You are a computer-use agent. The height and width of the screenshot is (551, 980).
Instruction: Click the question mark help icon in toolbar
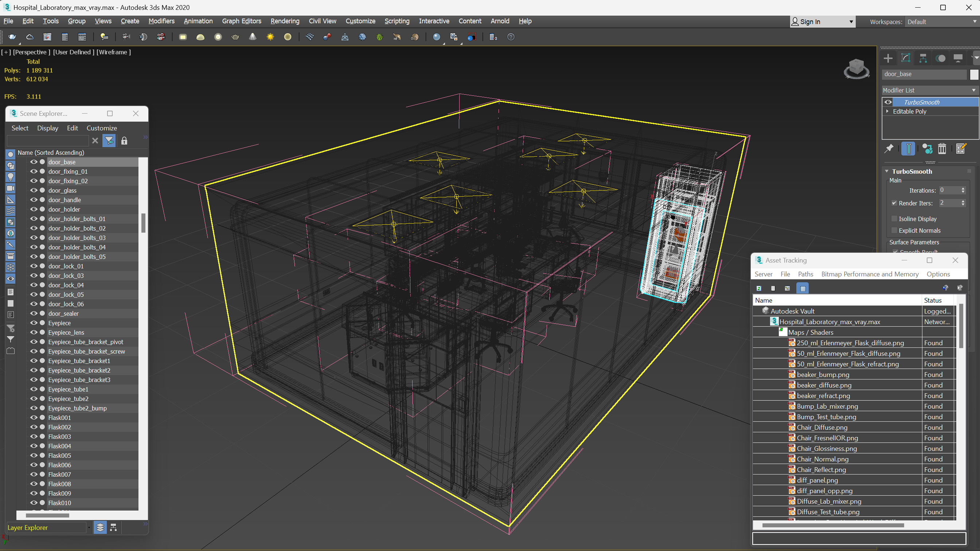[x=511, y=37]
